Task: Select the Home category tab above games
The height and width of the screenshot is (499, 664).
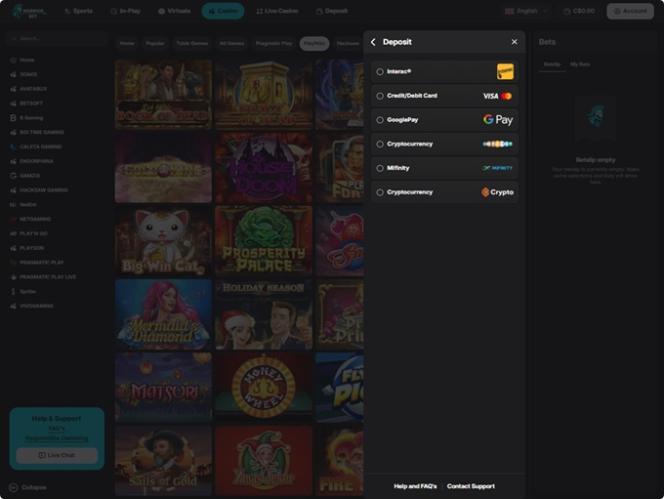Action: tap(127, 43)
